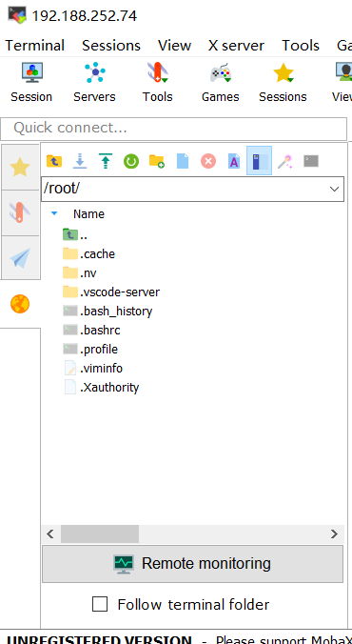Click the Name column header

[x=88, y=214]
